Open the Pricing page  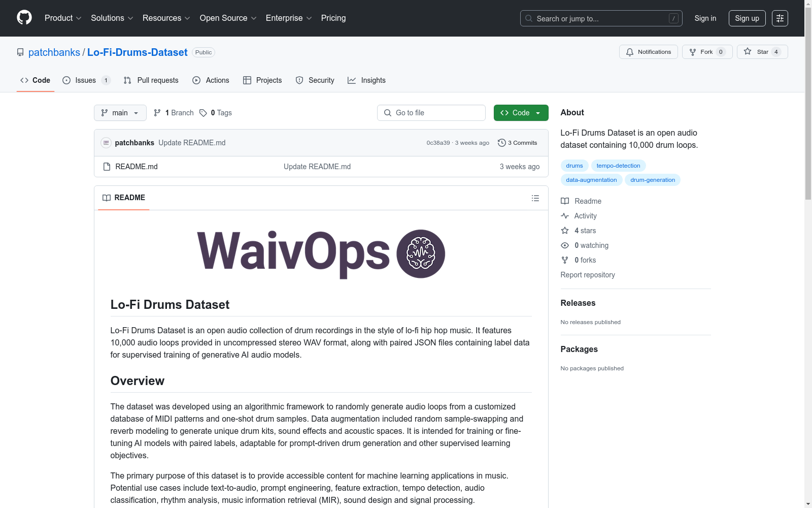(333, 18)
